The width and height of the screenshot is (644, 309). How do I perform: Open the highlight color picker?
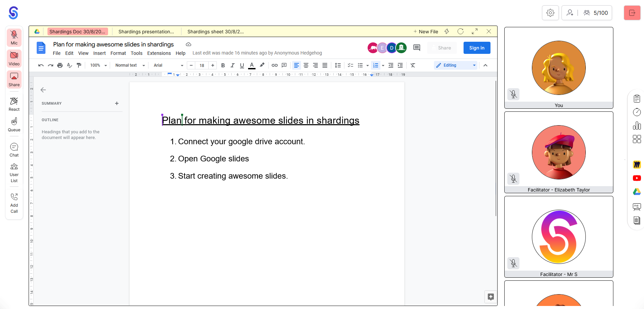(262, 65)
